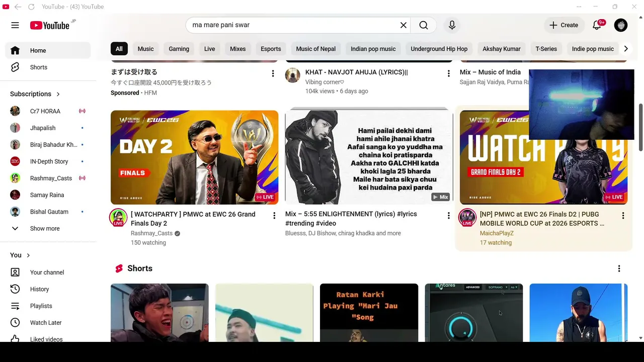Open options for 5:55 ENLIGHTENMENT mix
Screen dimensions: 644x362
point(448,216)
